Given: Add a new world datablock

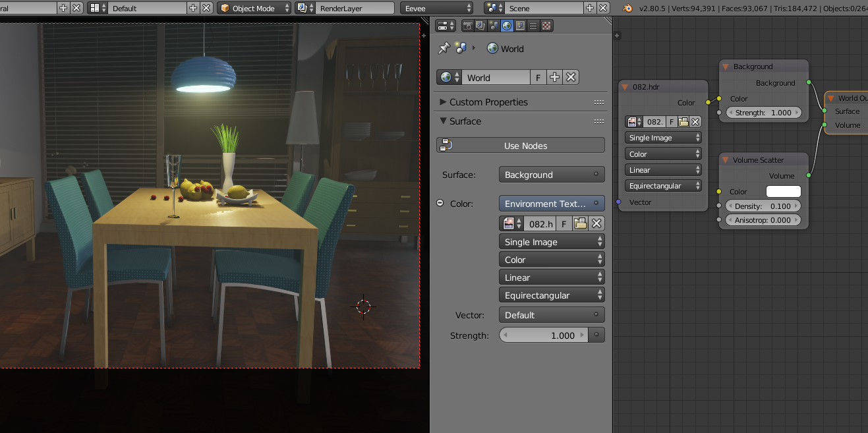Looking at the screenshot, I should tap(554, 77).
